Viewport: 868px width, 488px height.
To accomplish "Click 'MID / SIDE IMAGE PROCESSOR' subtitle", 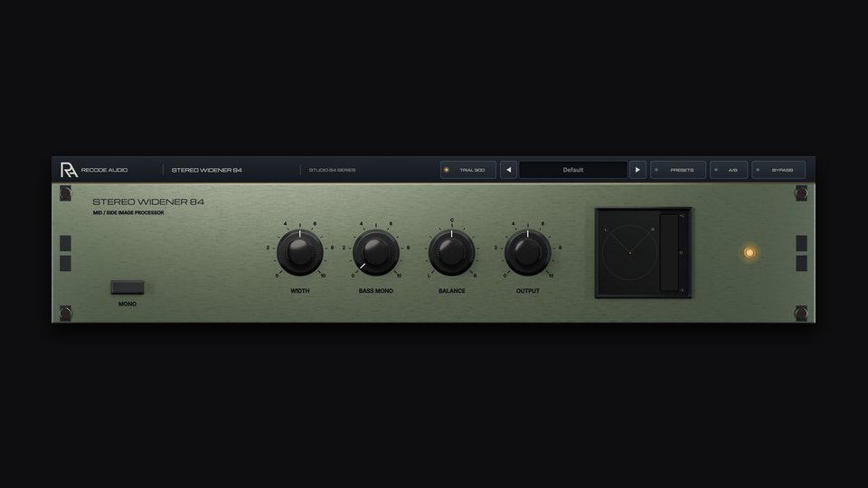I will pyautogui.click(x=128, y=212).
